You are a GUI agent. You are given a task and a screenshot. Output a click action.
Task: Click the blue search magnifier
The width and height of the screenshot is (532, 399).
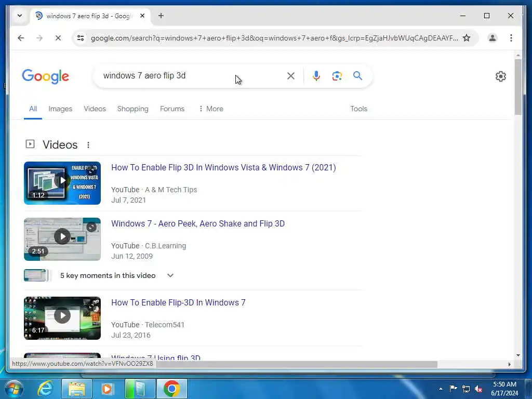pyautogui.click(x=357, y=75)
